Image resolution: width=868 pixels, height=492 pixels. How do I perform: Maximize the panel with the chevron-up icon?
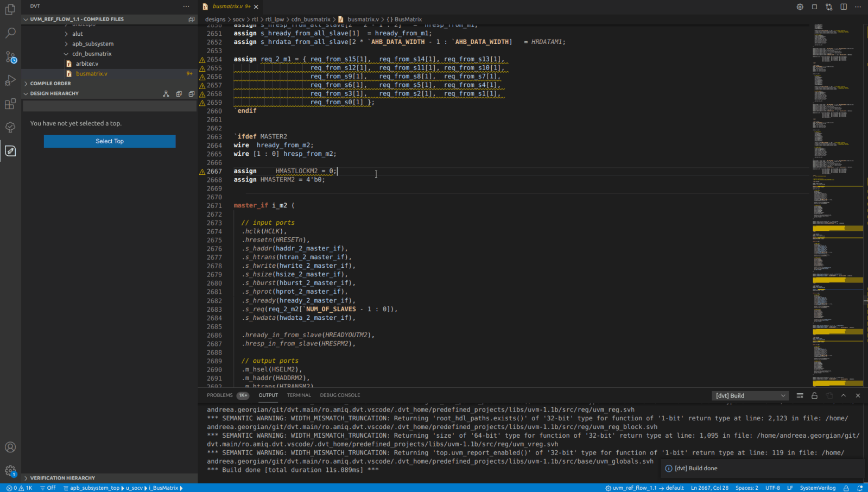844,396
